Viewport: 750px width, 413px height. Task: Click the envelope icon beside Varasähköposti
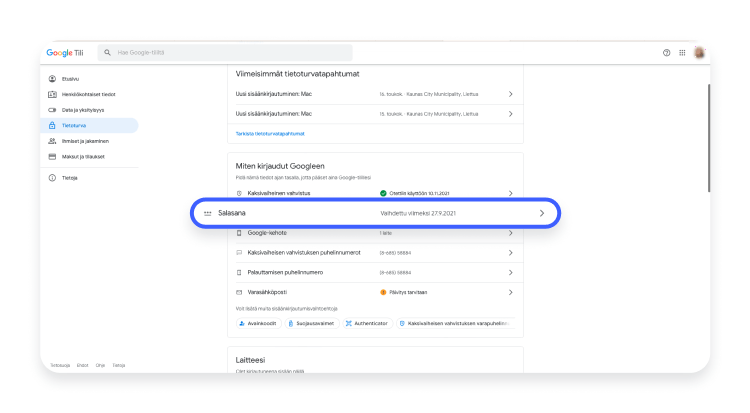(x=239, y=292)
